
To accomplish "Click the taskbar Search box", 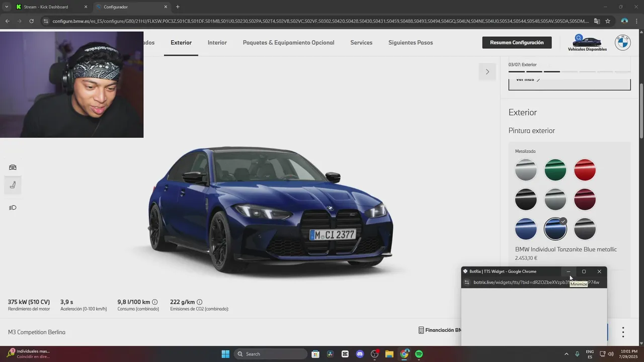I will [x=271, y=354].
